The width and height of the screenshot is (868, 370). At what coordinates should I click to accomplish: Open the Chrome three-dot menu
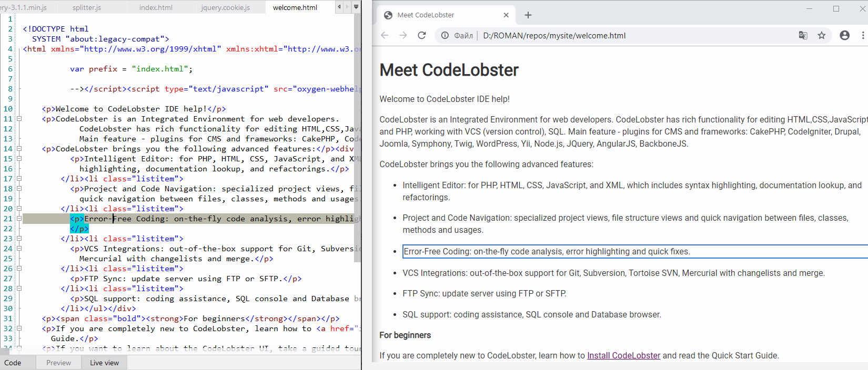pos(863,35)
